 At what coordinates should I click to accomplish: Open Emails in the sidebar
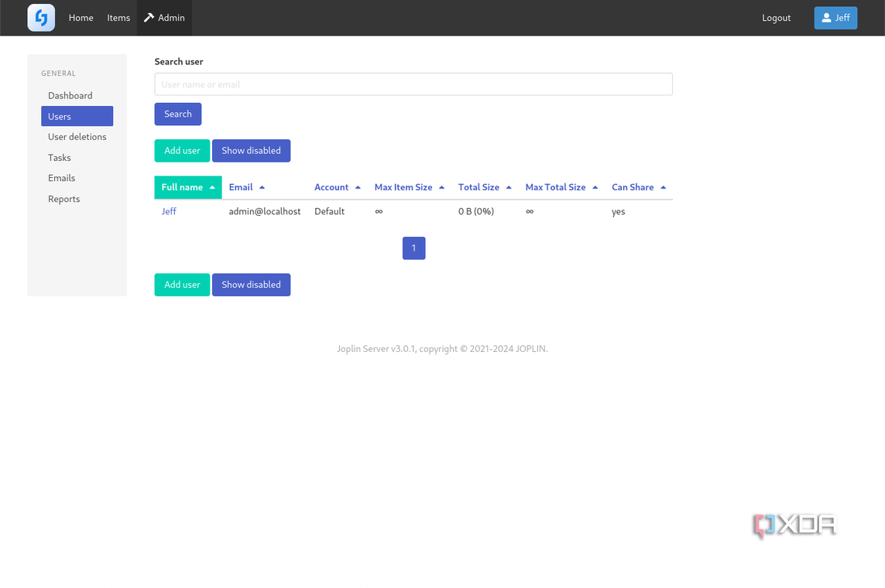[77, 178]
